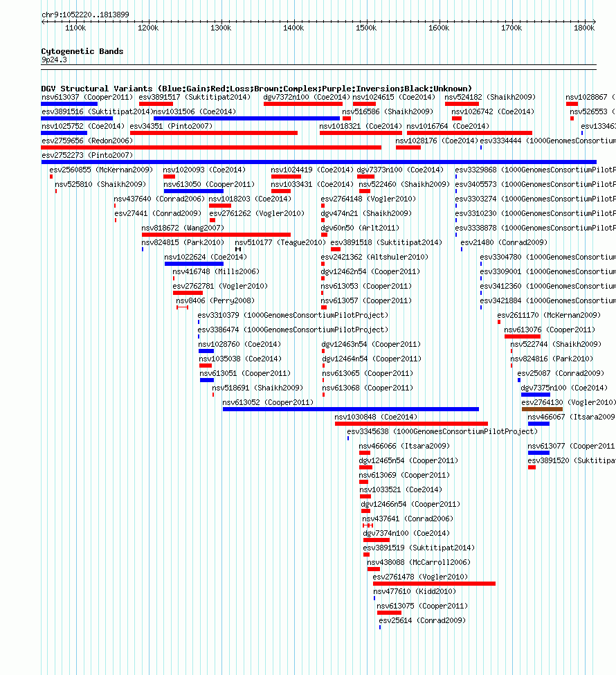
Task: Click the chr9:1052220..1813899 coordinate label
Action: [x=85, y=15]
